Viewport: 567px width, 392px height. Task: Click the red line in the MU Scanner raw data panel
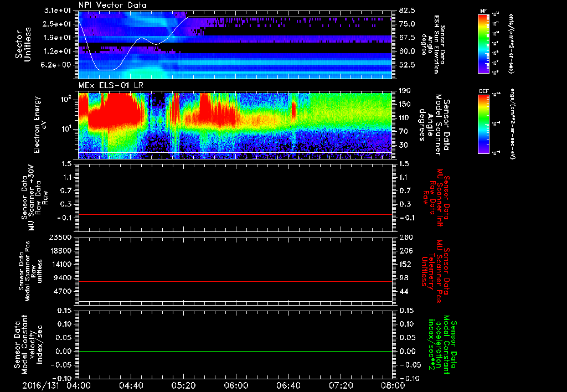pos(235,214)
